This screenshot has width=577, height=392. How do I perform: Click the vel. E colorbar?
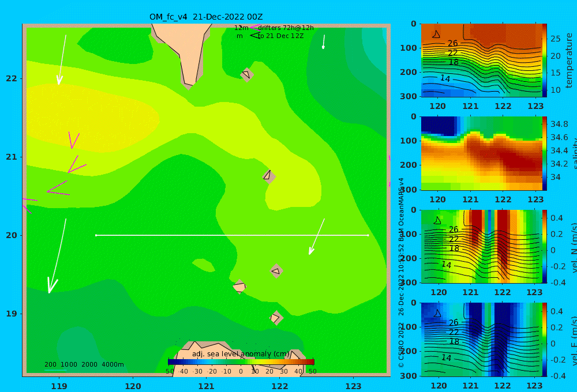(544, 340)
